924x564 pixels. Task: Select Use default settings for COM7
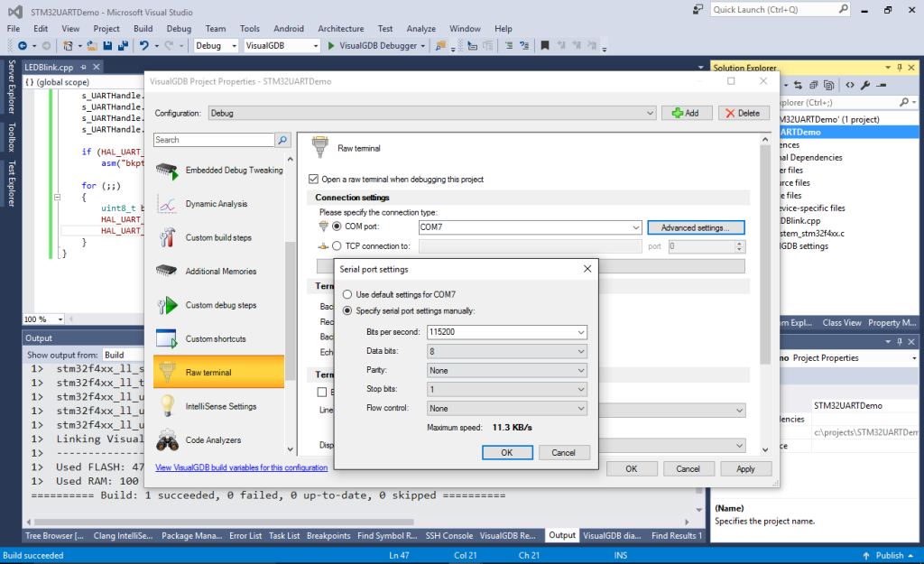[x=348, y=295]
